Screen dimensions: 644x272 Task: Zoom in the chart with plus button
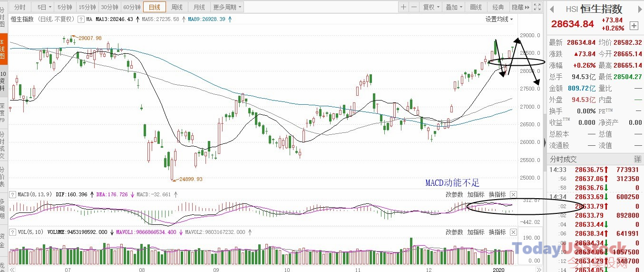tap(403, 7)
